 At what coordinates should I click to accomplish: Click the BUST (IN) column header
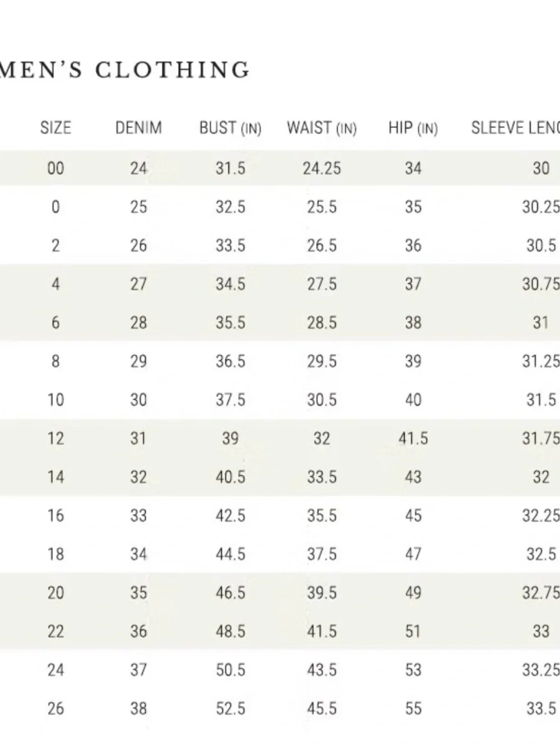pos(230,128)
